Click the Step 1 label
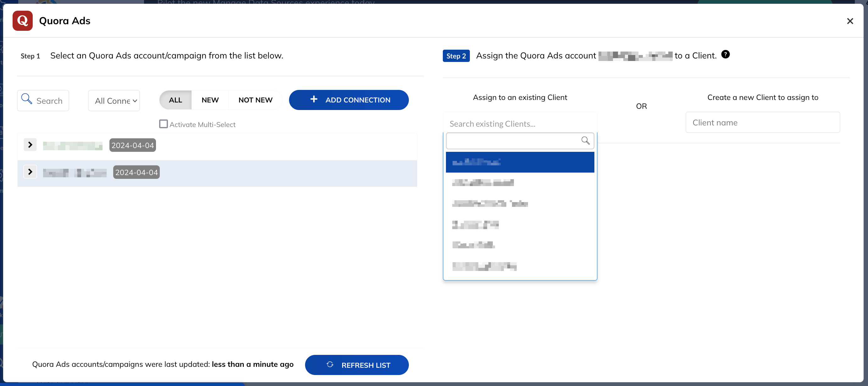Image resolution: width=868 pixels, height=386 pixels. click(30, 56)
